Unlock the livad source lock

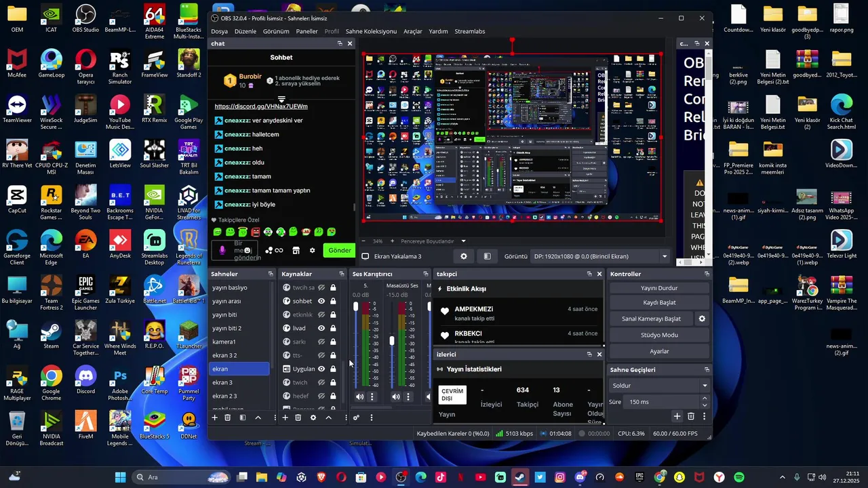(333, 328)
